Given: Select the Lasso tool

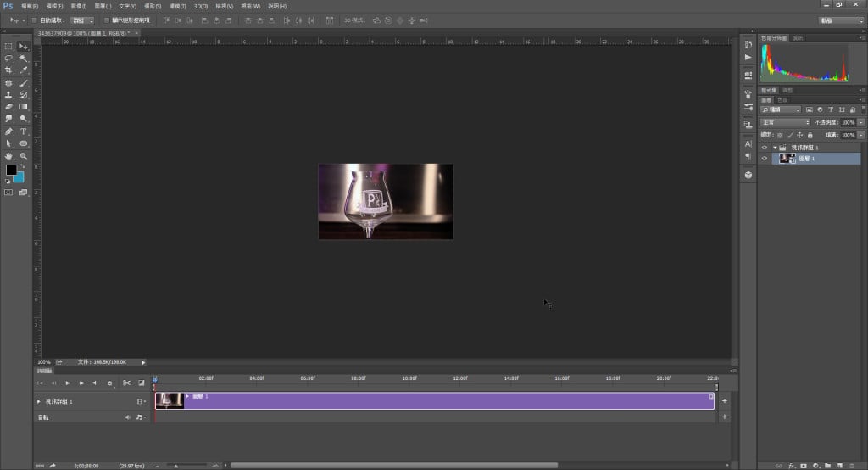Looking at the screenshot, I should click(x=8, y=59).
